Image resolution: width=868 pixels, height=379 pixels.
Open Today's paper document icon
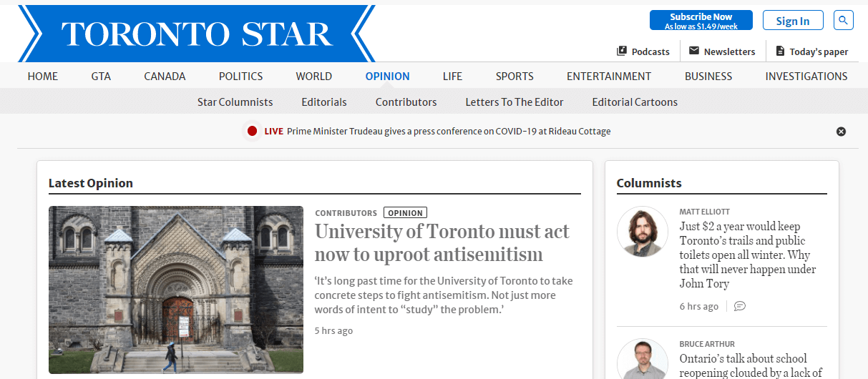tap(780, 51)
